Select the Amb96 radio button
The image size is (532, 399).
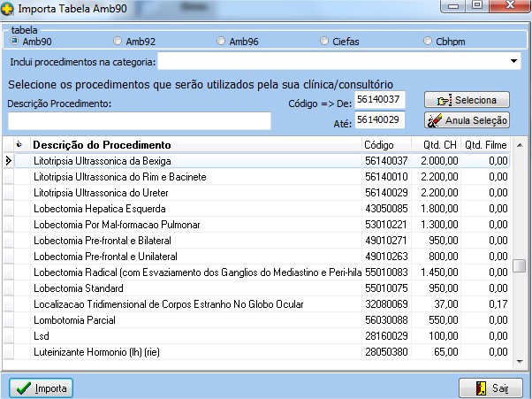221,41
